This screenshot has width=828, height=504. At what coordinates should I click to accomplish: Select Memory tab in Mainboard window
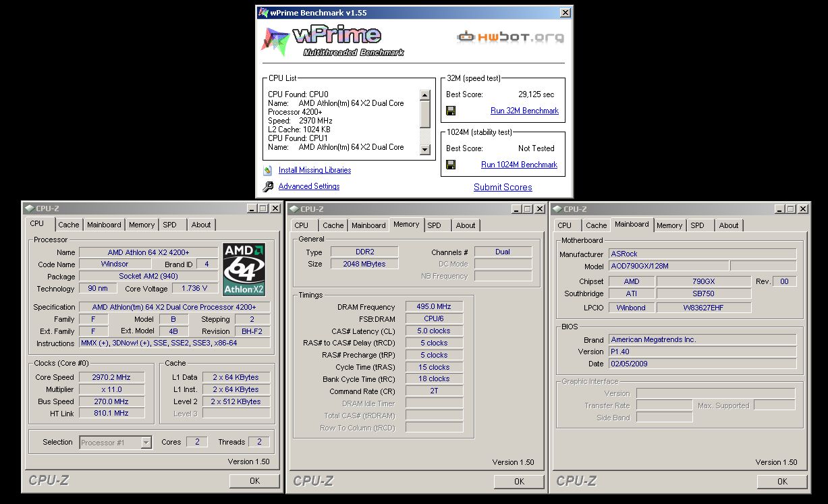click(669, 225)
